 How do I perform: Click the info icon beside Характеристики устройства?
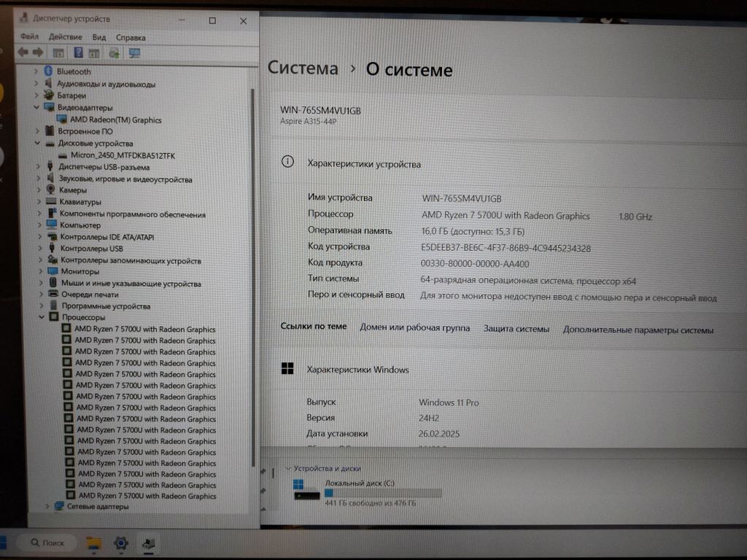pos(287,161)
